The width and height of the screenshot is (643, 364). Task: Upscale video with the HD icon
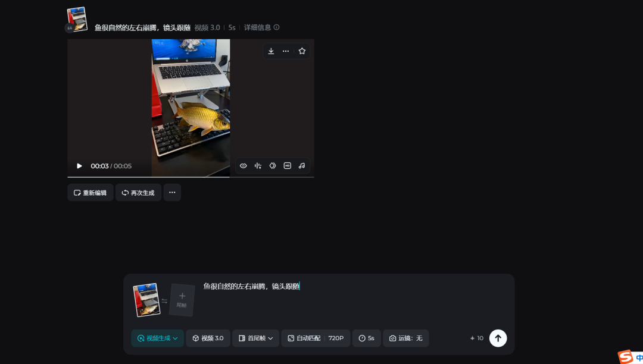pos(288,166)
